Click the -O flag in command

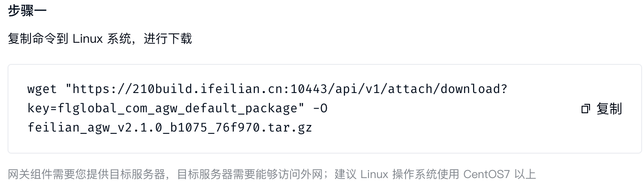320,109
